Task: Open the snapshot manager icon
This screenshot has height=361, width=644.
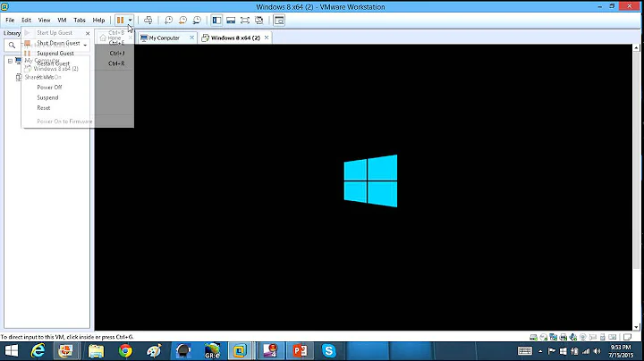Action: point(197,20)
